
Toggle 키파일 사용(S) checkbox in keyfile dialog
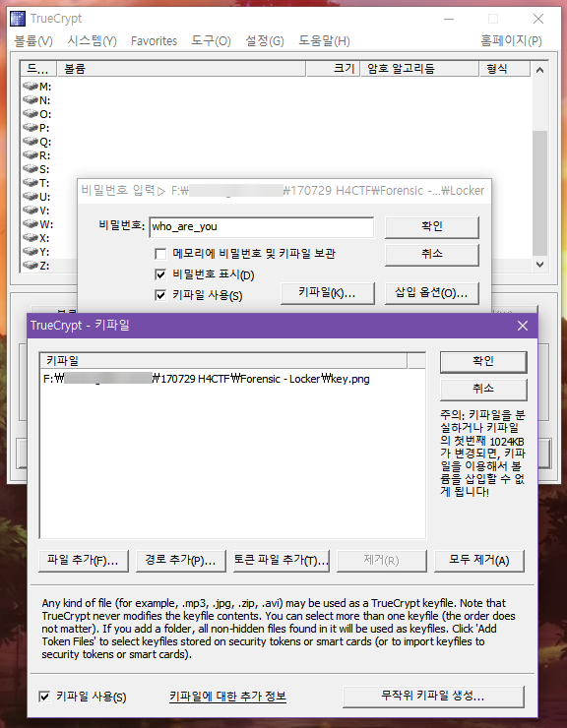pyautogui.click(x=44, y=697)
